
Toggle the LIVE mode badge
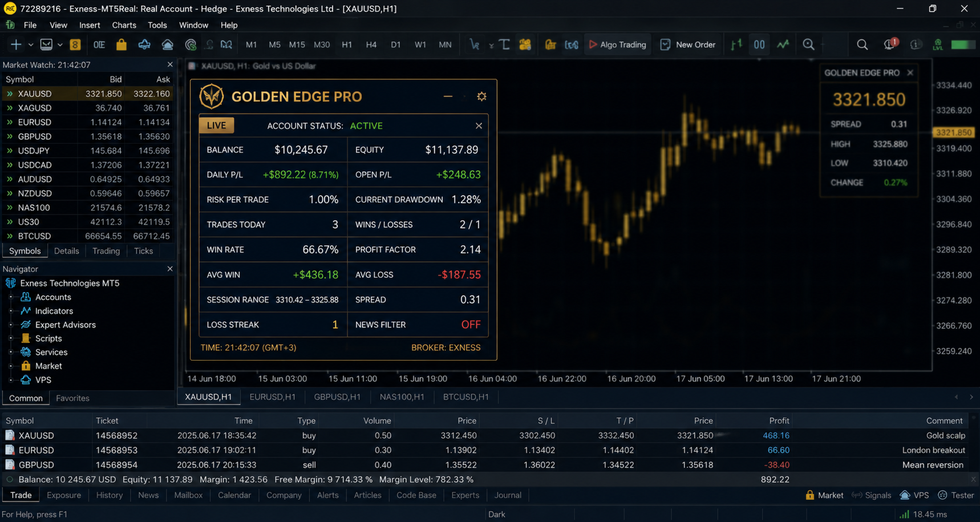(x=216, y=126)
